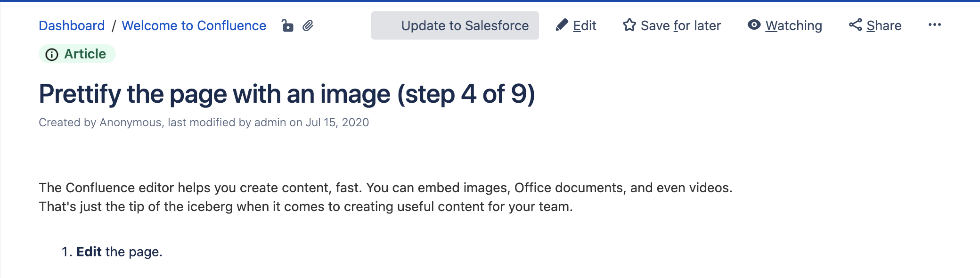
Task: Toggle the Watching eye icon
Action: point(754,25)
